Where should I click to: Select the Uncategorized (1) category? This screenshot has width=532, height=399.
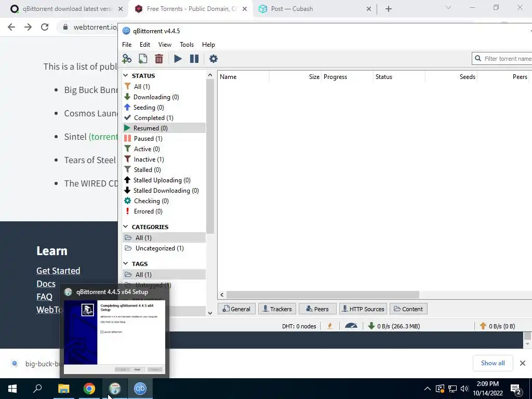coord(164,248)
